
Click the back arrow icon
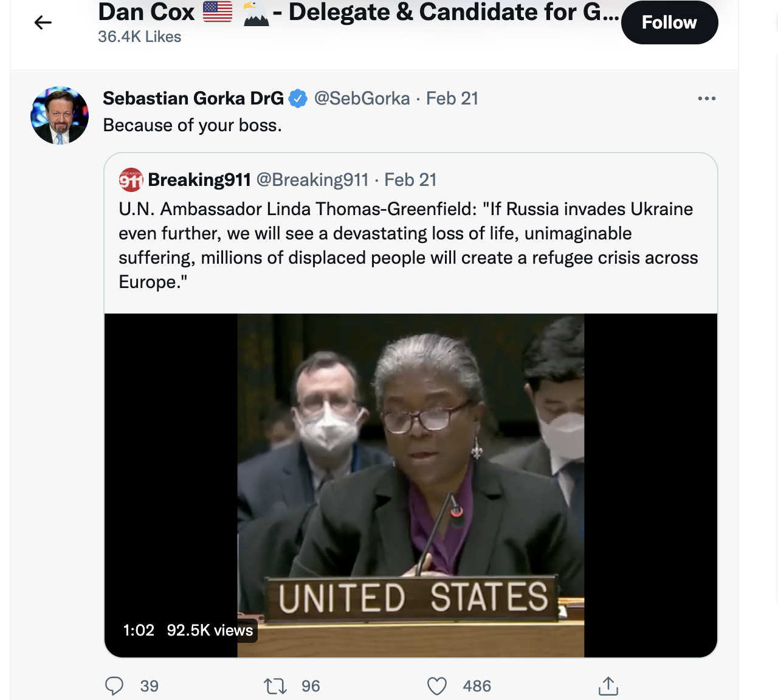click(43, 23)
